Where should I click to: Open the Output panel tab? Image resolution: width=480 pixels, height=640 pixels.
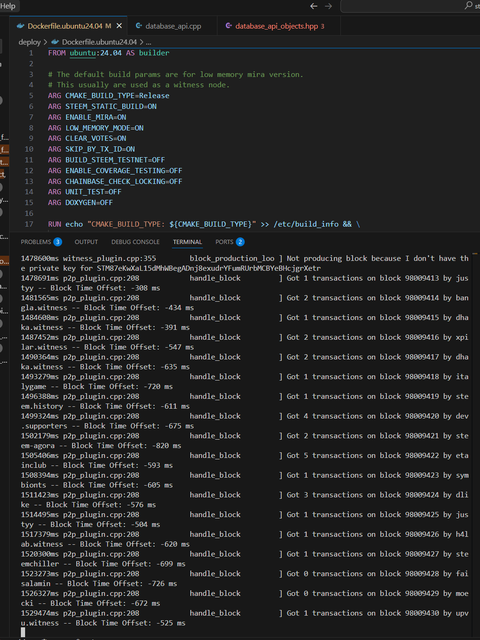tap(86, 242)
